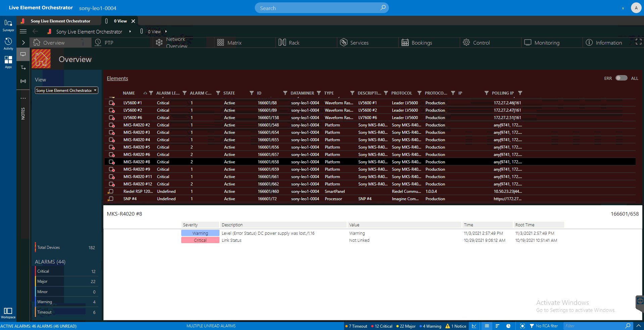Open the Workspace sidebar icon
The image size is (644, 330).
(x=8, y=313)
